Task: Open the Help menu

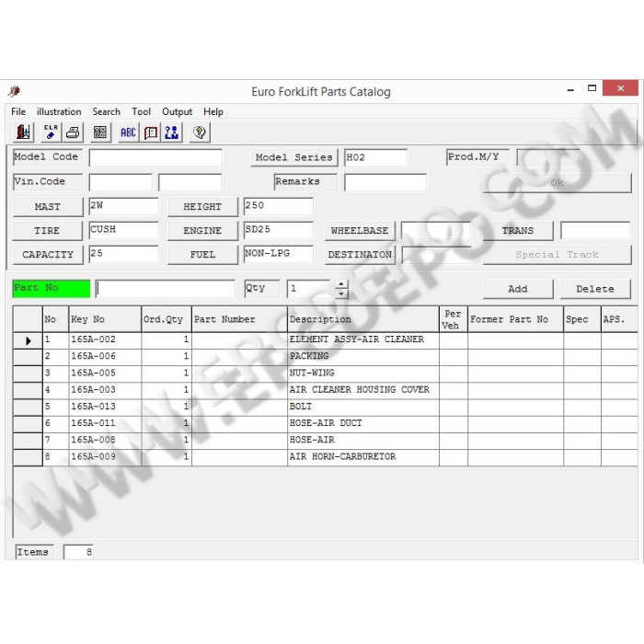Action: 213,111
